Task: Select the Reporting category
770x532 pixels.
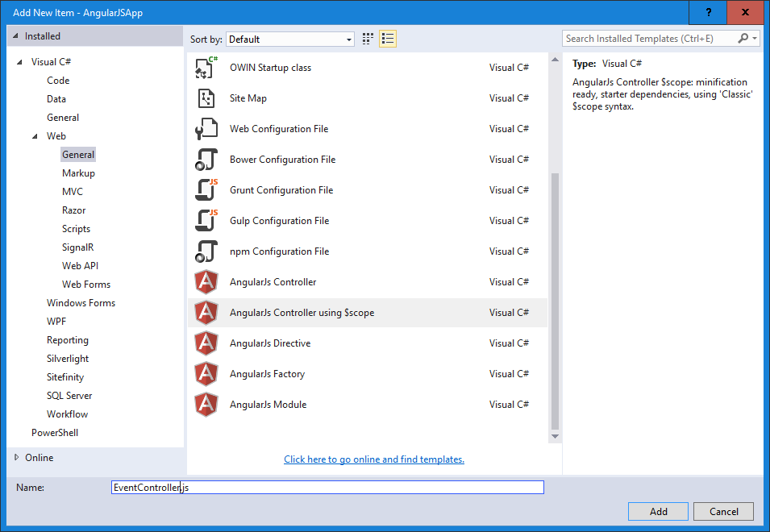Action: (68, 340)
